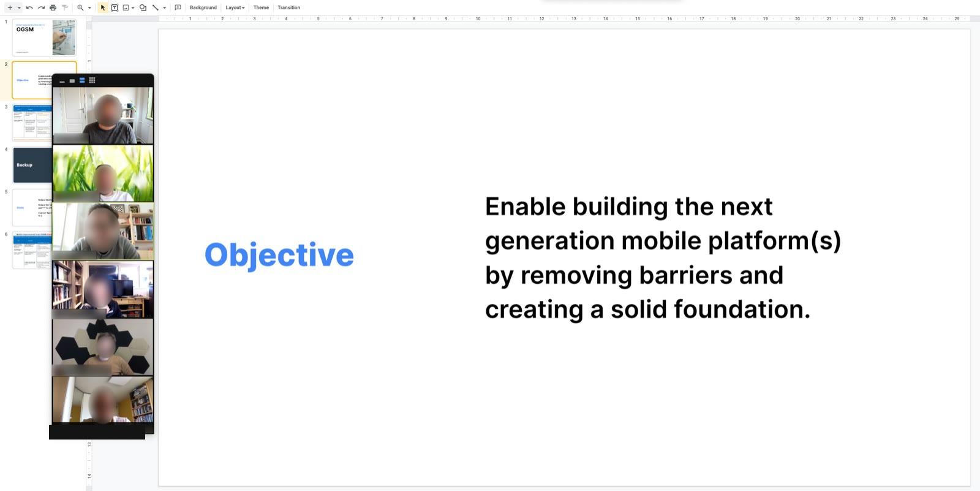Add a comment with the comment icon
This screenshot has height=491, width=980.
point(178,7)
